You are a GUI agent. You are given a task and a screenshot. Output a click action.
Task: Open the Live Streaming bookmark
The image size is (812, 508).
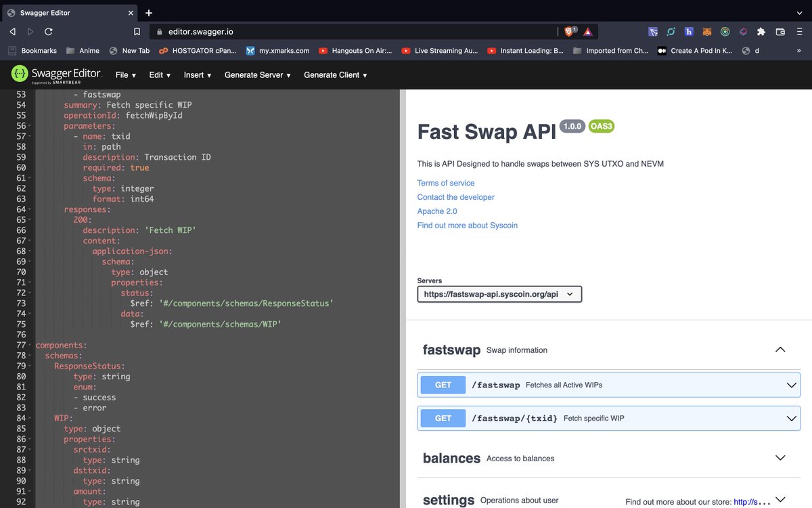441,51
